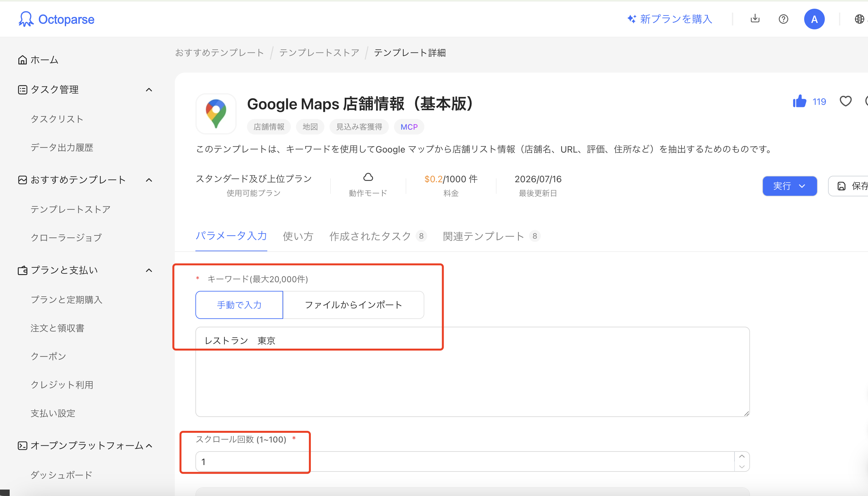The image size is (868, 496).
Task: Open プランと定期購入 in sidebar
Action: (66, 300)
